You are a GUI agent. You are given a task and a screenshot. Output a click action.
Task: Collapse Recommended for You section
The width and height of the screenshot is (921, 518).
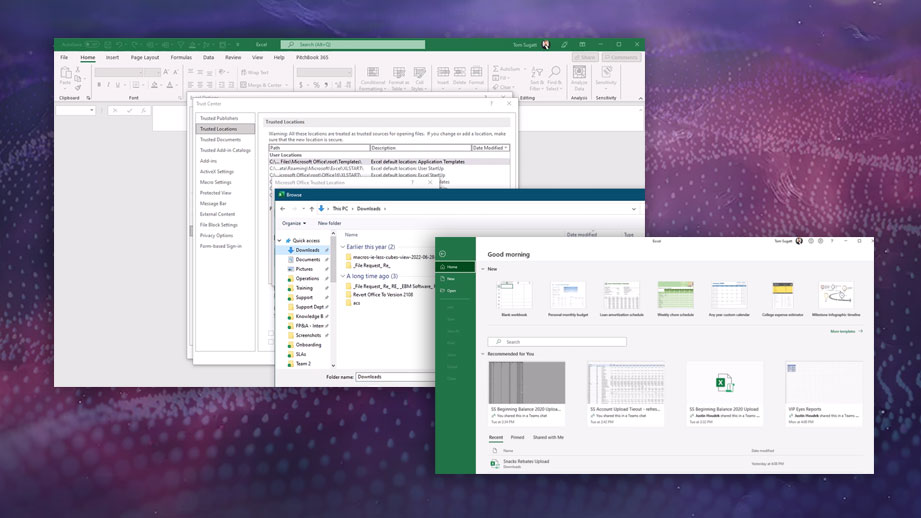point(483,354)
